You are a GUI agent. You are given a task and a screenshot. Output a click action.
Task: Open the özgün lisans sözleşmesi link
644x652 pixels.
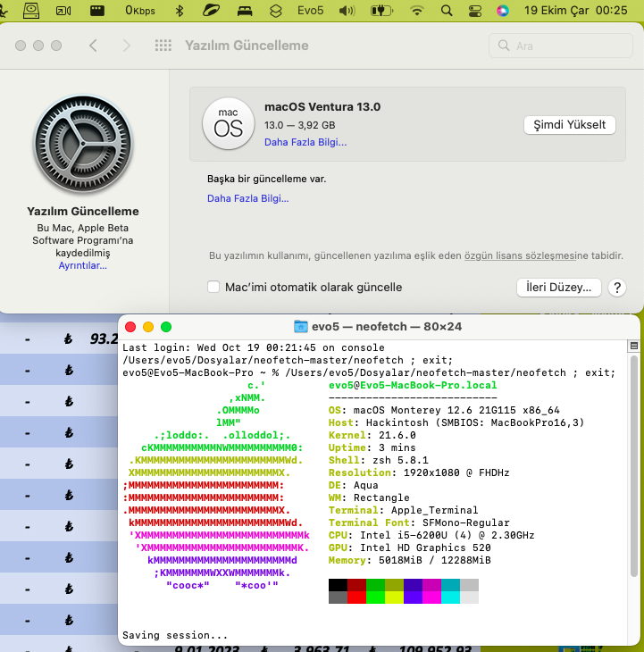532,255
